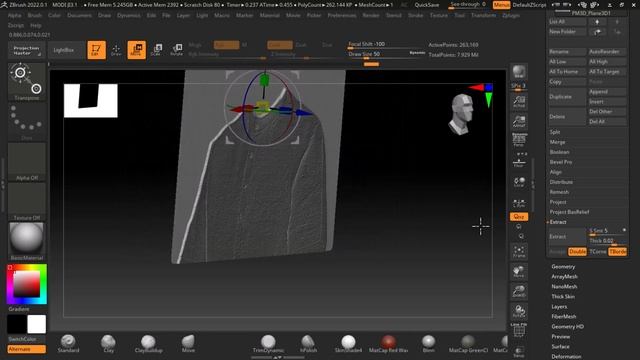Click the Duplicate subtool button

[567, 97]
